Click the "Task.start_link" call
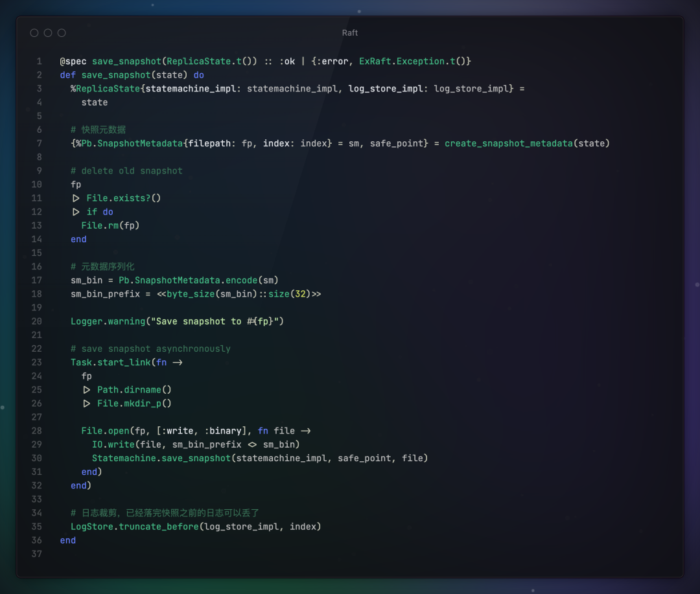 [x=111, y=362]
